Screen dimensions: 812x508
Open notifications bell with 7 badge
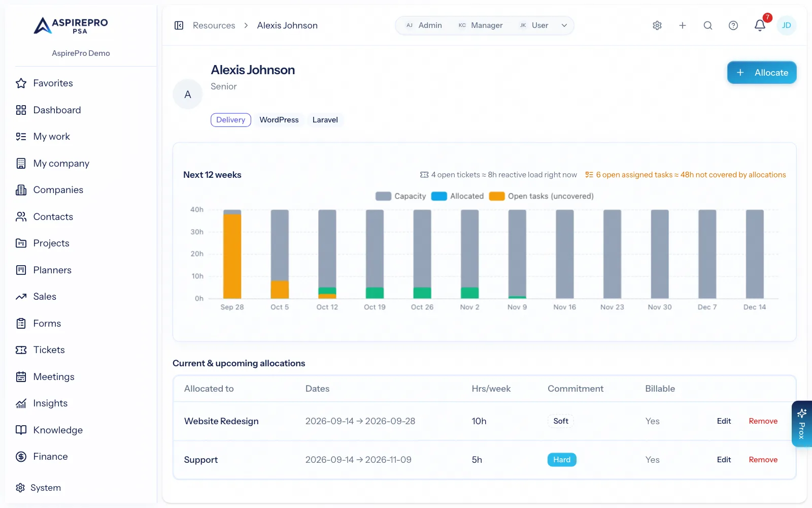coord(760,25)
